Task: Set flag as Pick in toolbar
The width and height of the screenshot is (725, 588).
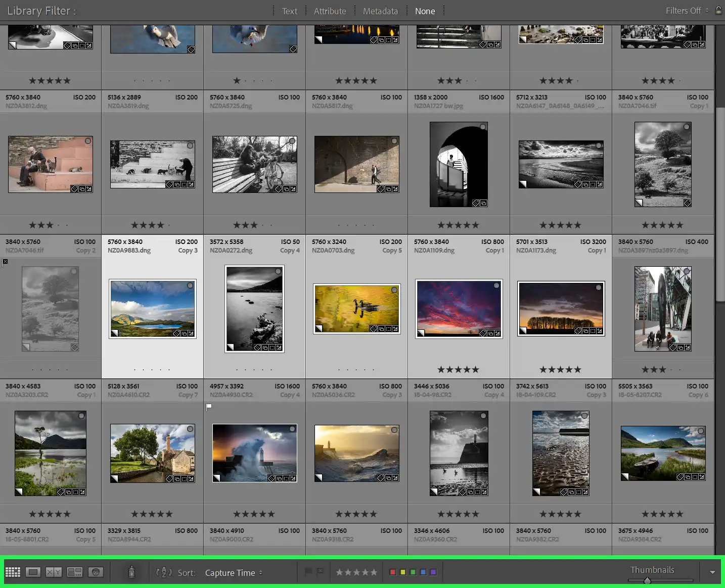Action: [308, 572]
